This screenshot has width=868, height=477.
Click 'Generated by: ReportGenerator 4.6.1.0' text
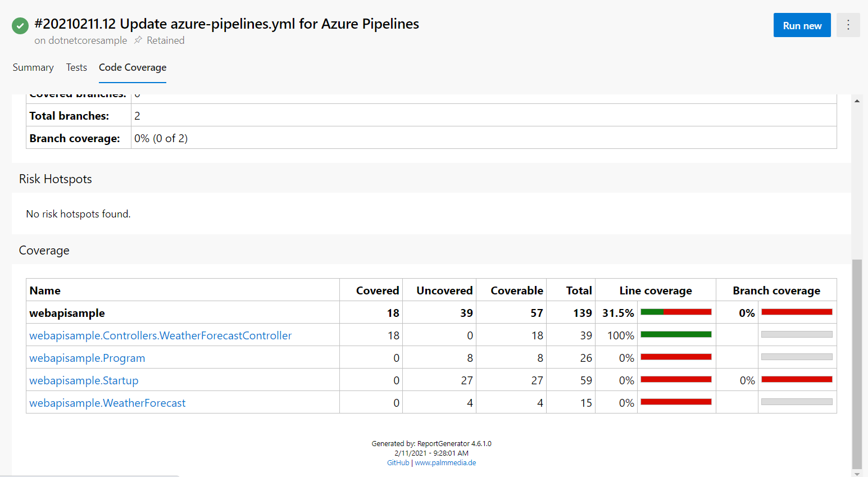431,444
